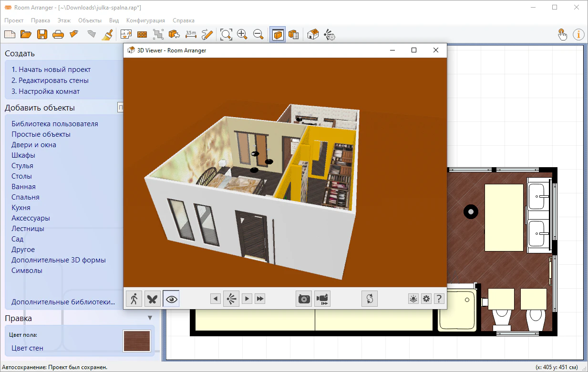
Task: Expand the Спальня object category
Action: (x=25, y=197)
